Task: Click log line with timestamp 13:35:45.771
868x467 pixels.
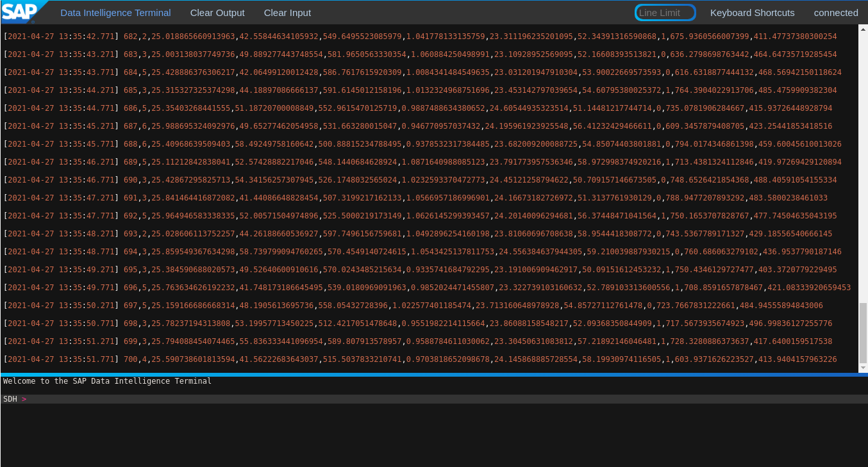Action: [x=422, y=144]
